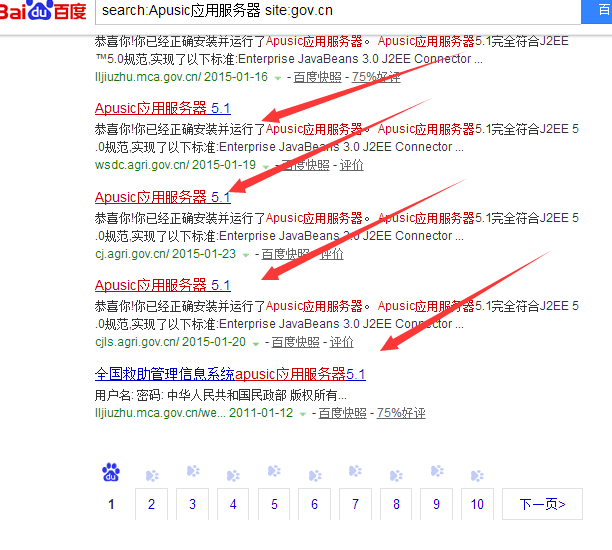
Task: Click paw icon above page 10
Action: click(477, 475)
